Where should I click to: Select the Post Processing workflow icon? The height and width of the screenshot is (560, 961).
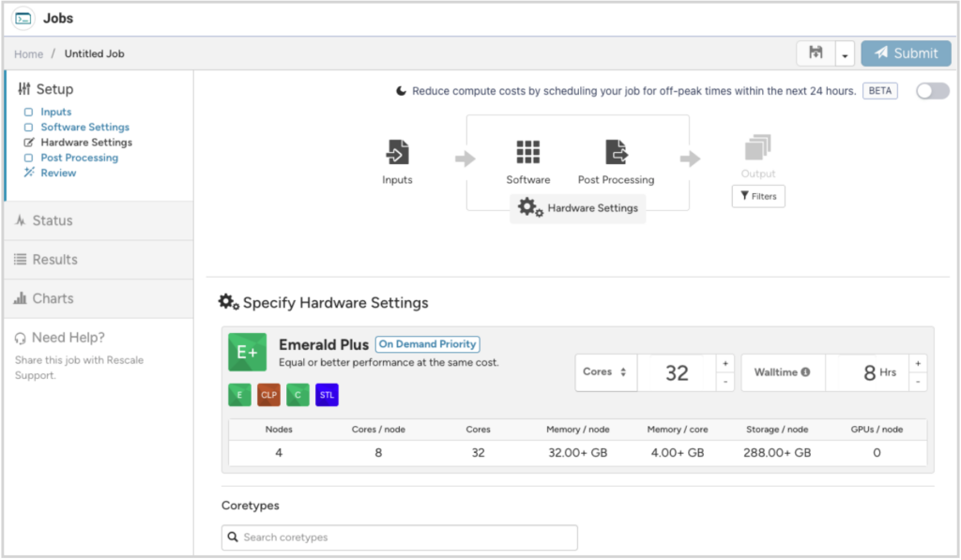coord(616,151)
